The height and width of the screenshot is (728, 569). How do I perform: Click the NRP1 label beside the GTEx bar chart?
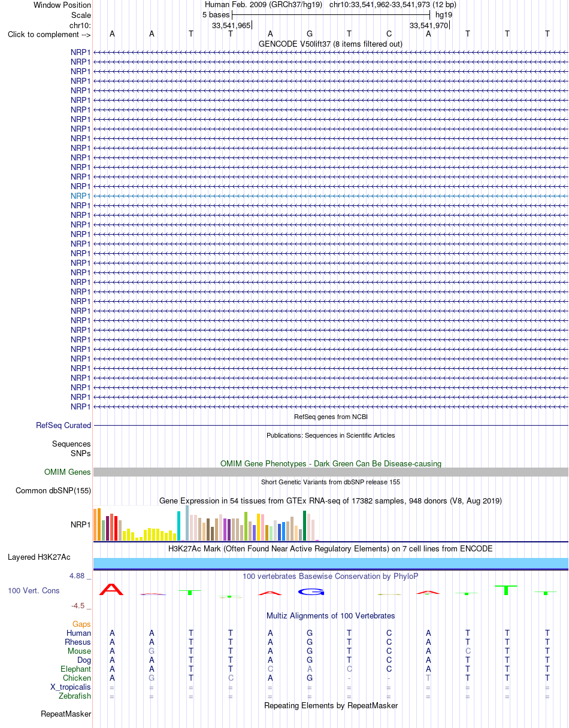click(x=81, y=524)
